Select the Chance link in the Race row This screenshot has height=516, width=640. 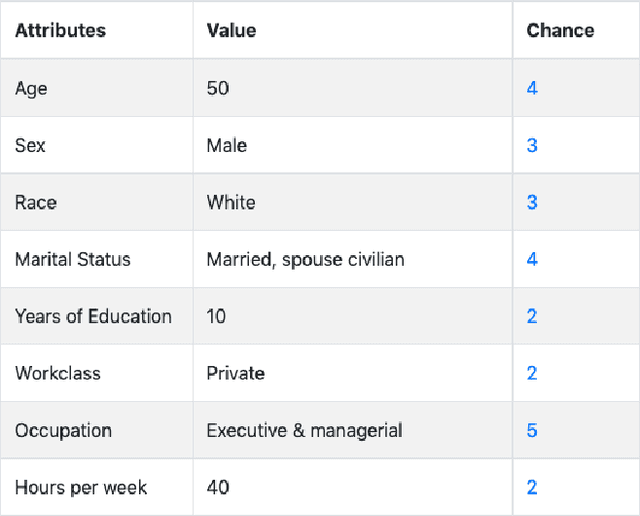pos(532,202)
